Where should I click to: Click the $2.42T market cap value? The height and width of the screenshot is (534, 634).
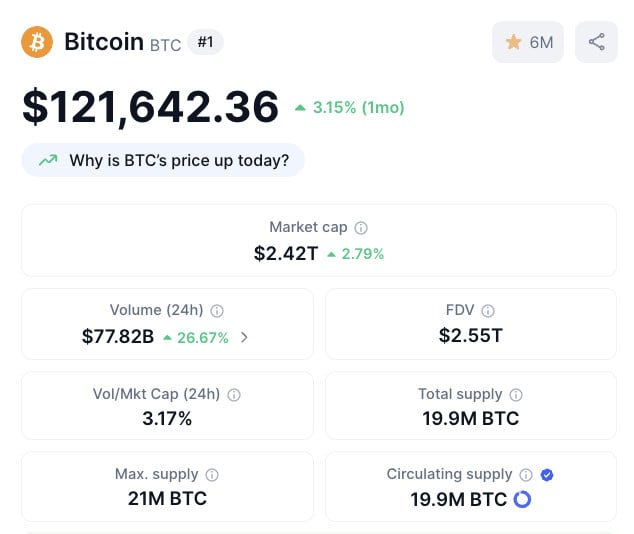pyautogui.click(x=286, y=253)
